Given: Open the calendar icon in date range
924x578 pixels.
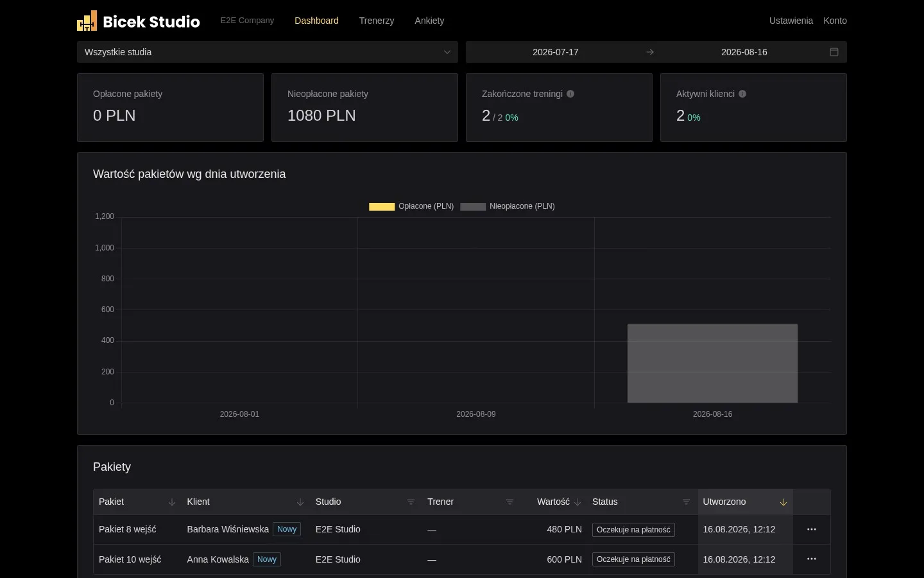Looking at the screenshot, I should [x=834, y=52].
